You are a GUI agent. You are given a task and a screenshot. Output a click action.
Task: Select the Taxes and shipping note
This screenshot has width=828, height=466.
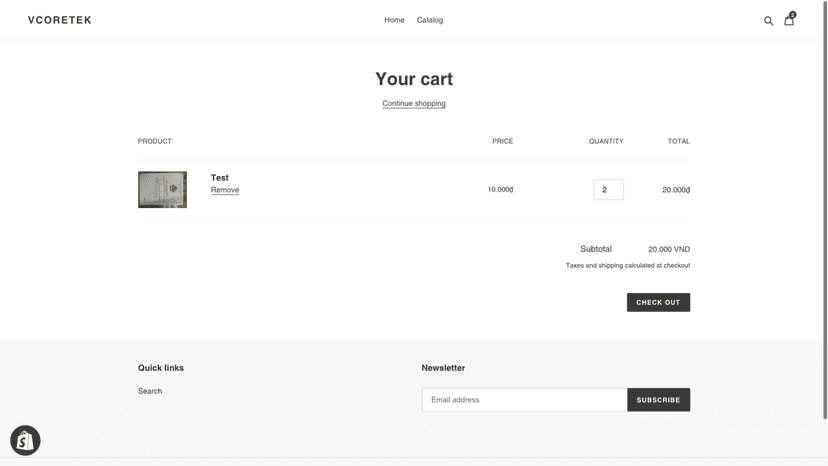click(628, 265)
